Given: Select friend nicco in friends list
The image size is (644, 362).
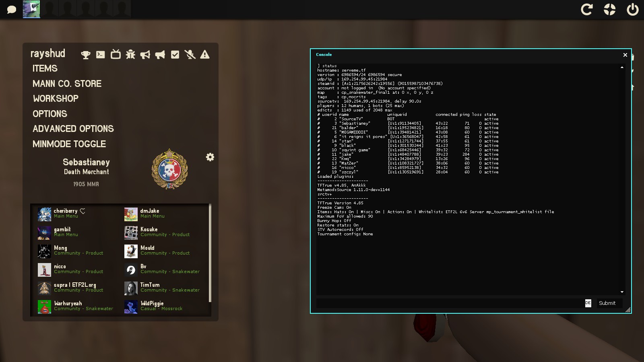Looking at the screenshot, I should [78, 269].
